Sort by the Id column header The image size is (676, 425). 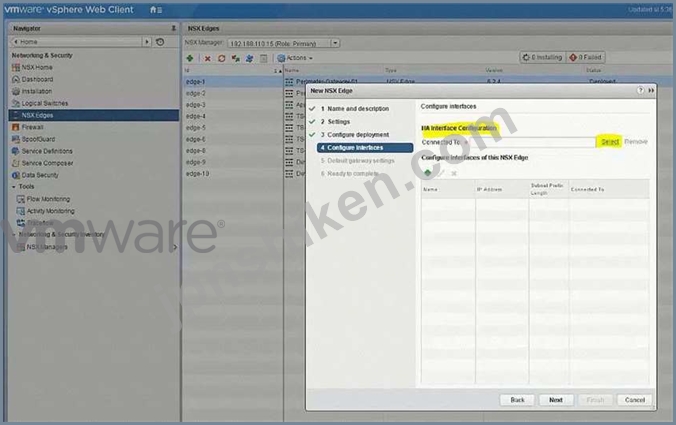[233, 70]
